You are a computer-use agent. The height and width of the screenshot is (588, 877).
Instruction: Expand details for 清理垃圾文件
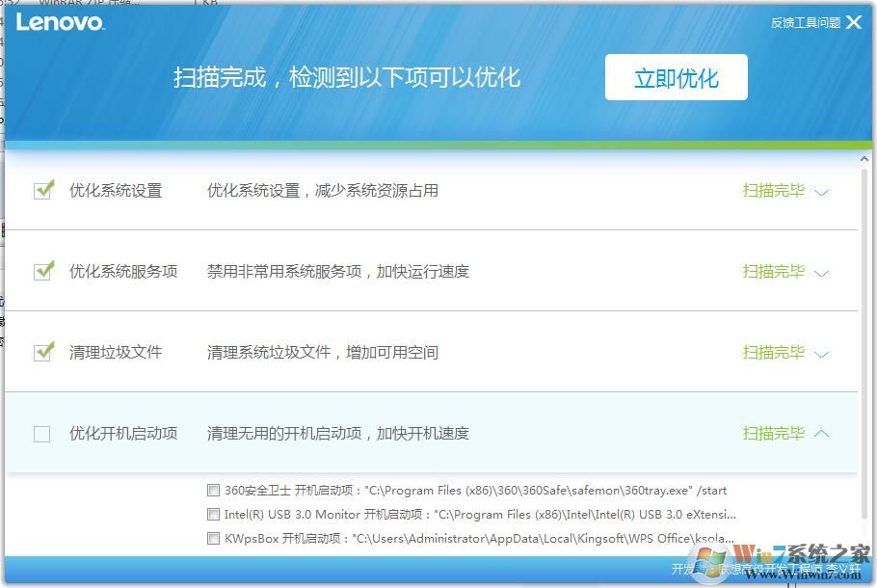[821, 354]
